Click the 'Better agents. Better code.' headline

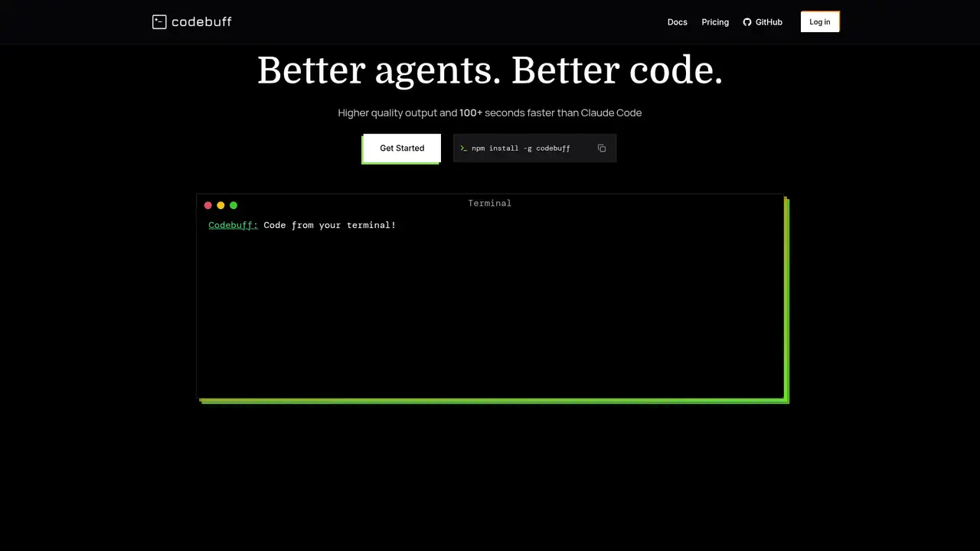click(x=490, y=70)
